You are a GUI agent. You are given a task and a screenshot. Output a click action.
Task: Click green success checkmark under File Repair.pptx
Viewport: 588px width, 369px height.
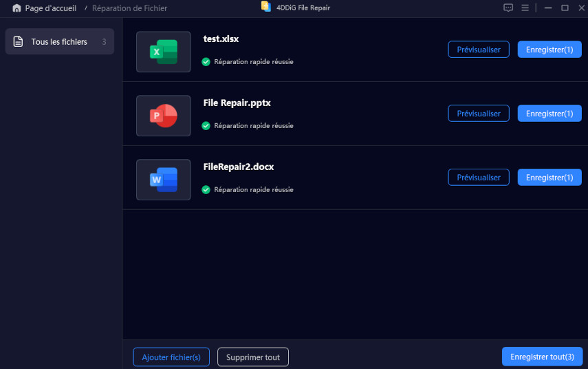click(206, 125)
